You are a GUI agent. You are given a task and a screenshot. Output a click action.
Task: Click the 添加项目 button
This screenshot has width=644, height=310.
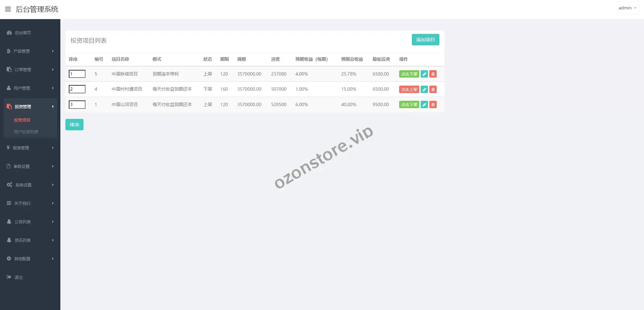[425, 40]
